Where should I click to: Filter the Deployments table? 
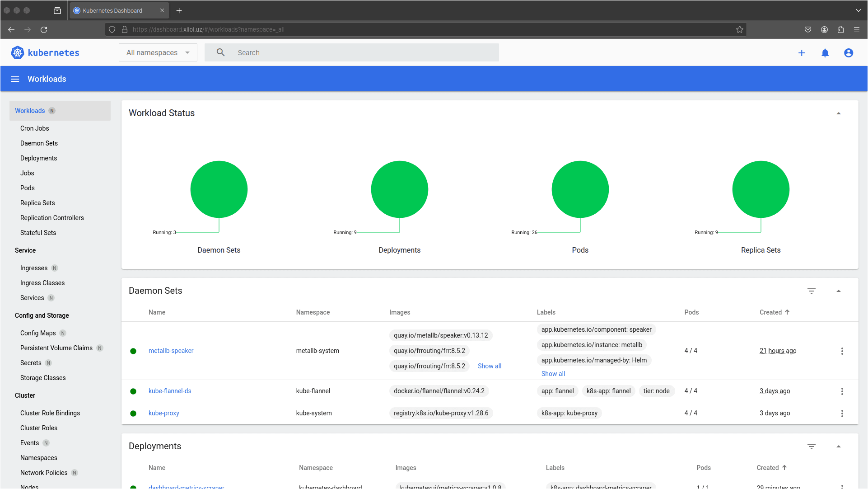coord(812,447)
